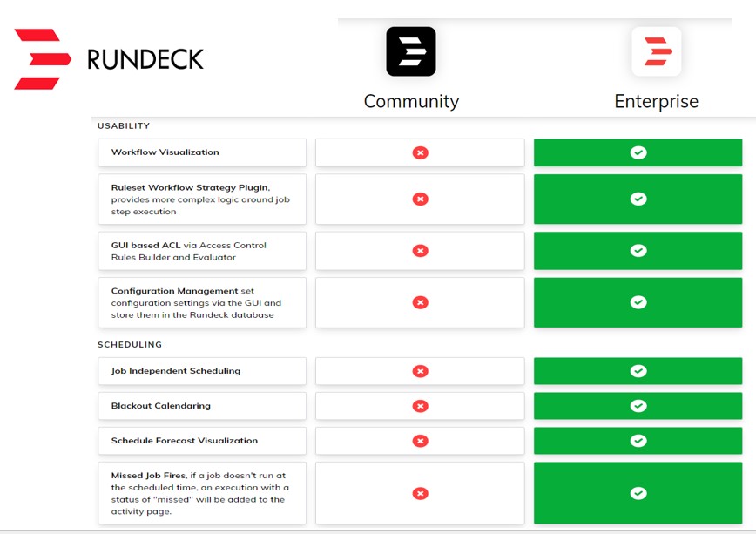
Task: Open the Ruleset Workflow Strategy Plugin feature
Action: [x=190, y=187]
